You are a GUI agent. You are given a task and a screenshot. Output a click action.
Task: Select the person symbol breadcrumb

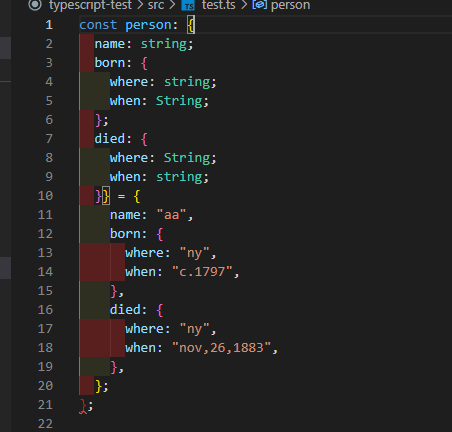[290, 5]
